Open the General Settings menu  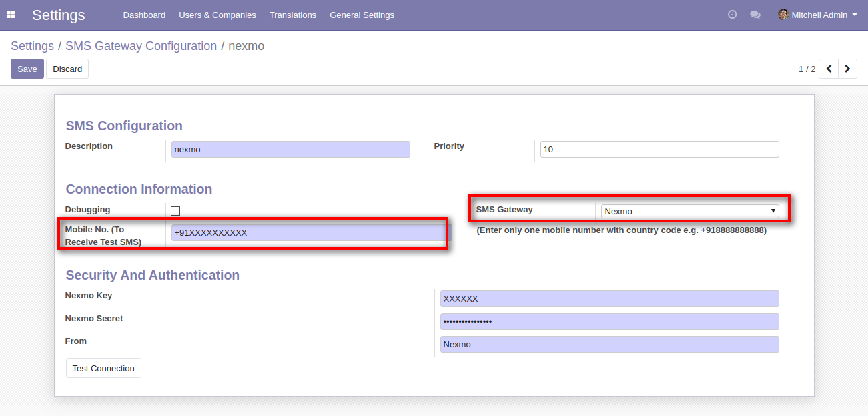pyautogui.click(x=362, y=15)
